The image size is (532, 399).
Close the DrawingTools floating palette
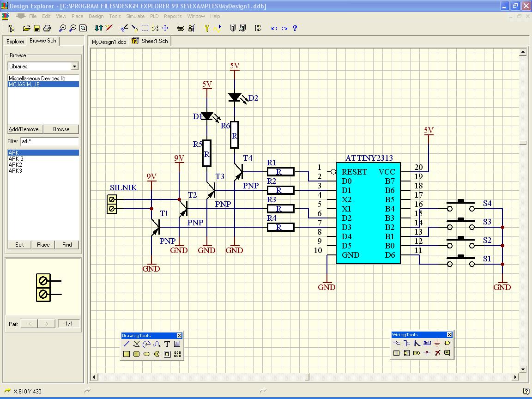(179, 336)
